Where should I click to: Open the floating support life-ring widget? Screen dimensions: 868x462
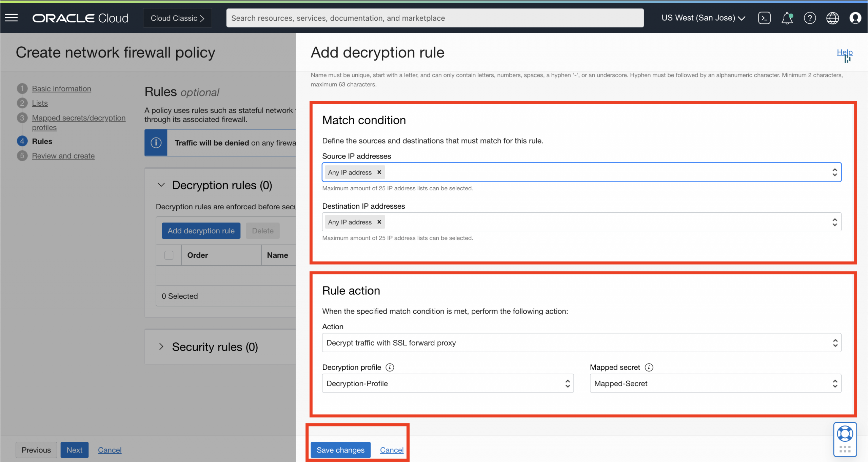click(x=845, y=434)
